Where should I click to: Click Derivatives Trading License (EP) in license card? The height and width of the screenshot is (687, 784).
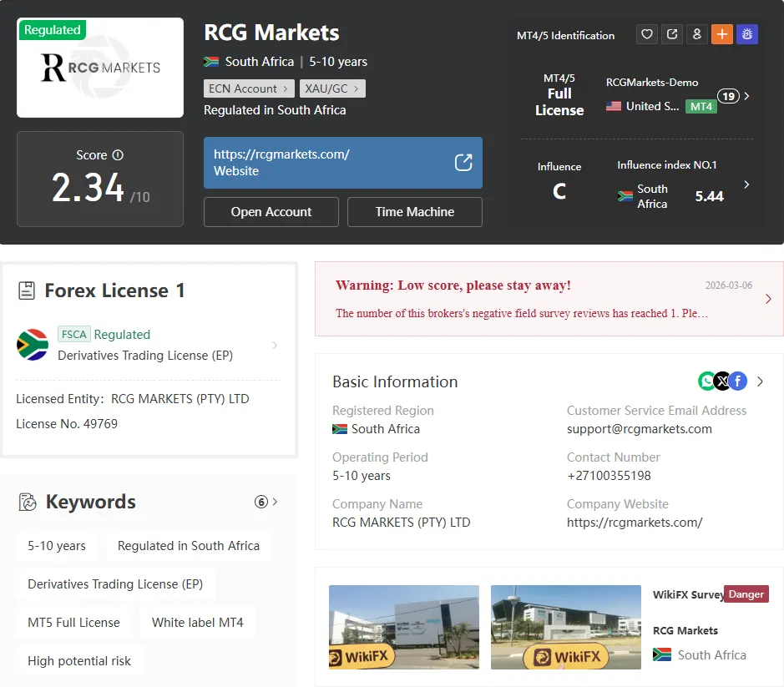pyautogui.click(x=145, y=355)
